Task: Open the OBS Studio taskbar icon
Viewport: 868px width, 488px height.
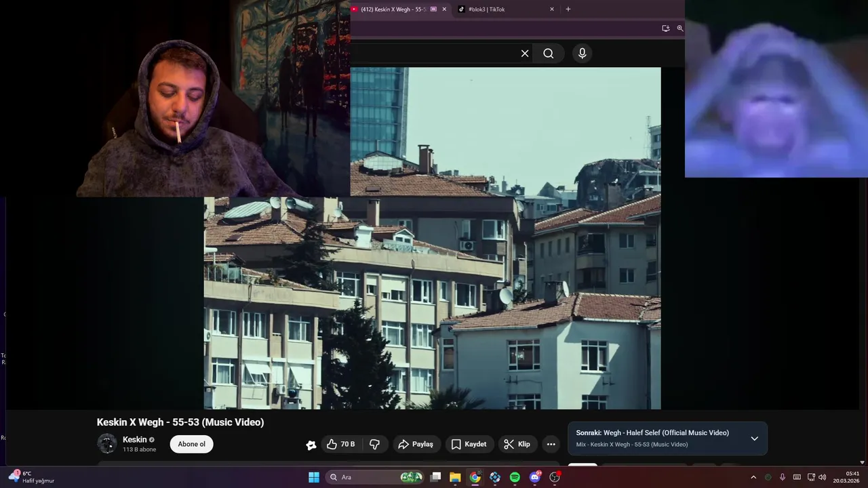Action: (x=555, y=477)
